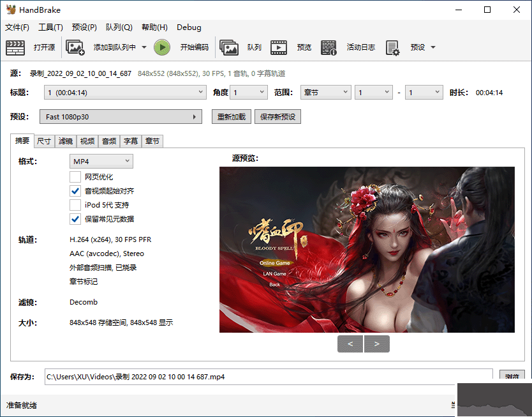The width and height of the screenshot is (532, 417).
Task: Switch to the 滤镜 tab
Action: tap(66, 141)
